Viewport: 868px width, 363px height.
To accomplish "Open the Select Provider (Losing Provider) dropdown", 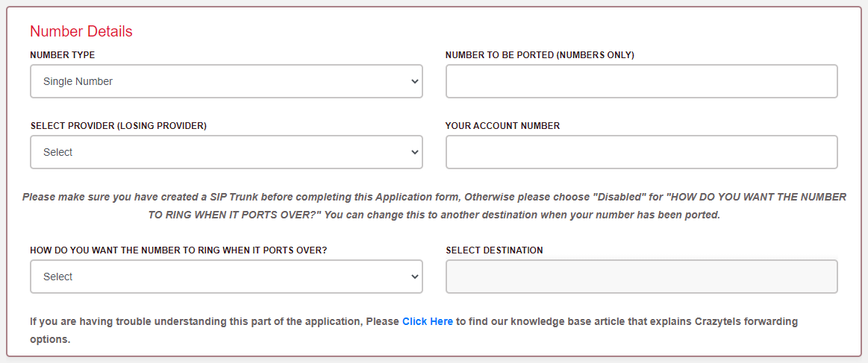I will (225, 152).
